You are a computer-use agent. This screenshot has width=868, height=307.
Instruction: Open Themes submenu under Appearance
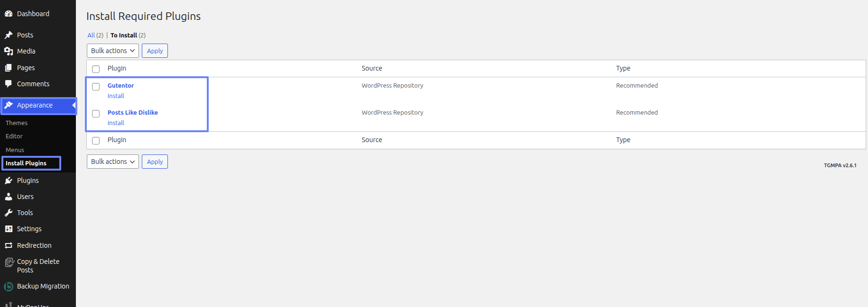click(17, 123)
